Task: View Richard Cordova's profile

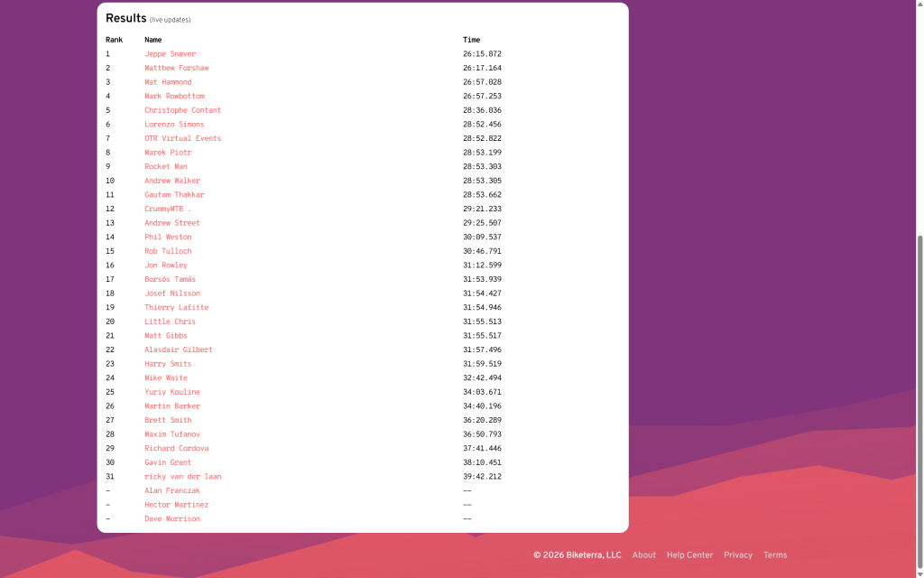Action: 176,449
